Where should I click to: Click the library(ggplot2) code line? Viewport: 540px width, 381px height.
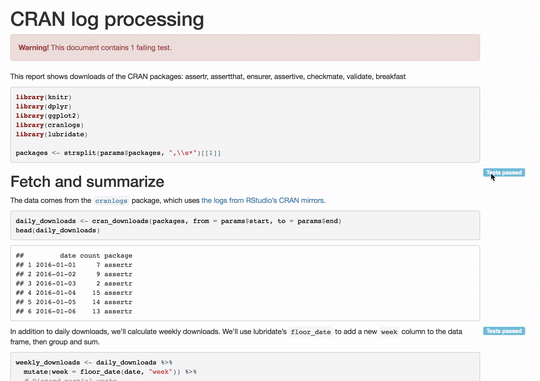[x=48, y=116]
